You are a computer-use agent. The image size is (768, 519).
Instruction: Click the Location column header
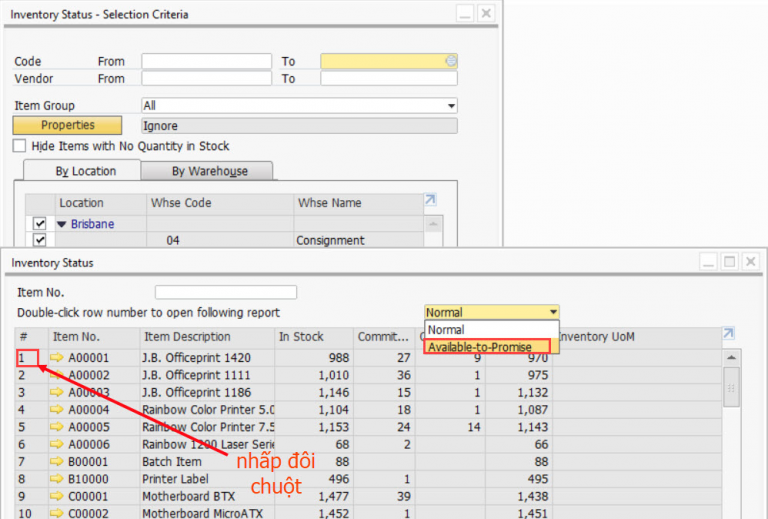[100, 203]
